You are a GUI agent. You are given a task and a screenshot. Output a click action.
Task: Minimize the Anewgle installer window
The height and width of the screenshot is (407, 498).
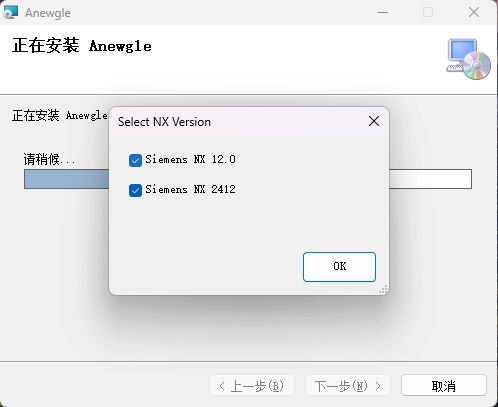coord(383,13)
